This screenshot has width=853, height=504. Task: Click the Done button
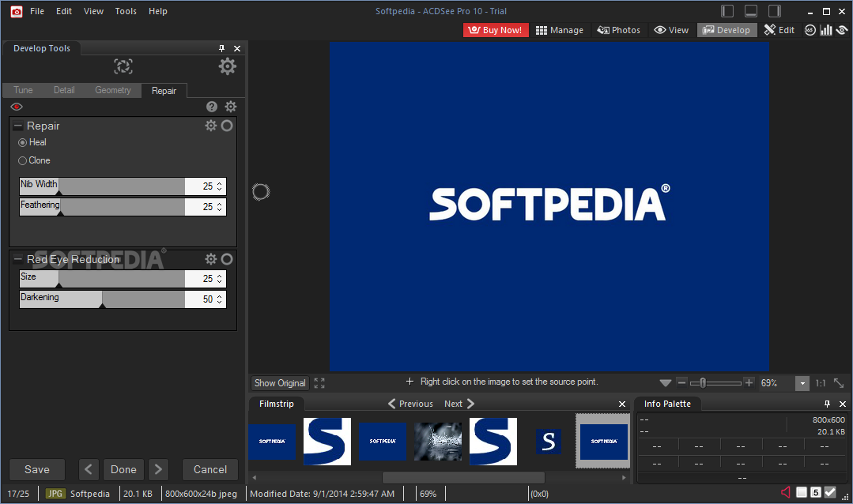[123, 469]
